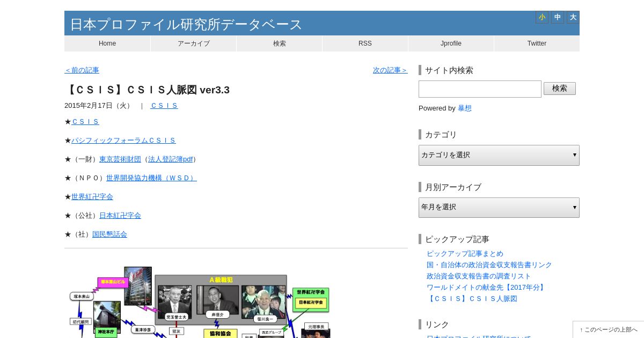Expand the 年月を選択 dropdown
Viewport: 644px width, 338px height.
click(499, 208)
